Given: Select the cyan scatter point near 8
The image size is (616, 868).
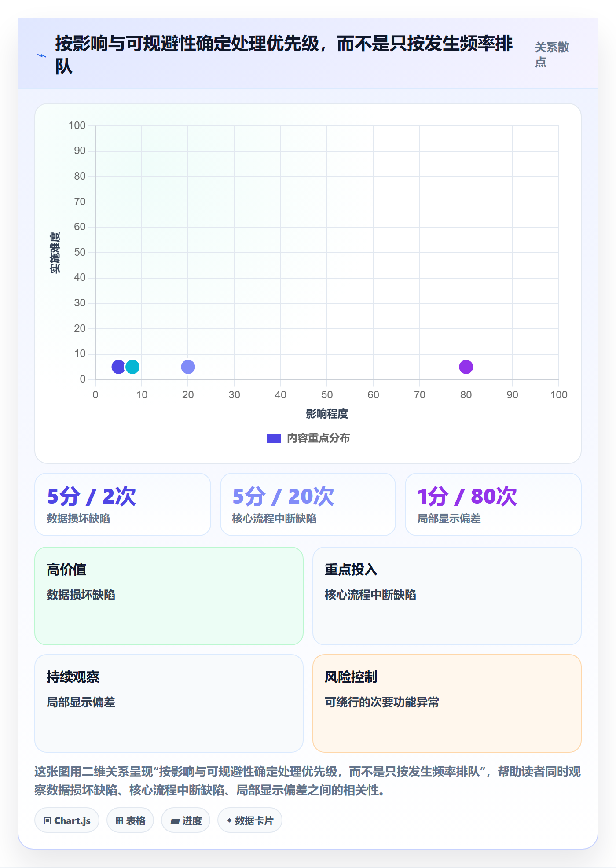Looking at the screenshot, I should point(132,367).
